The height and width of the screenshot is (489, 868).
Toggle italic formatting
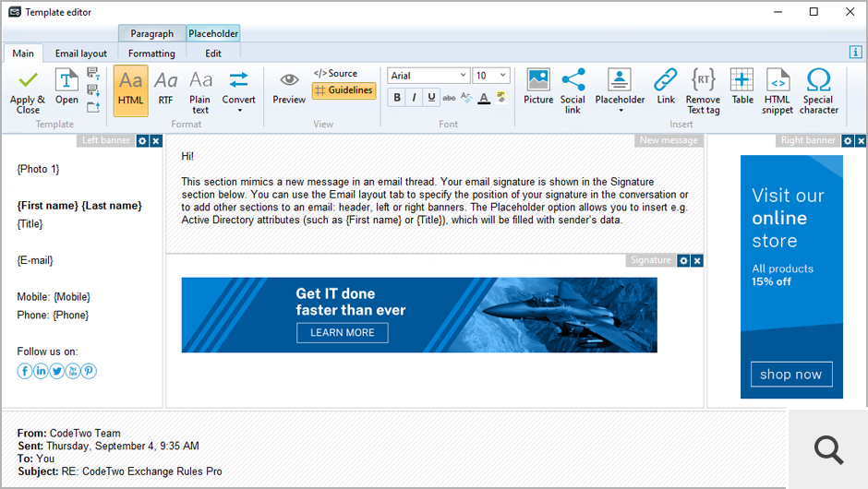coord(414,98)
